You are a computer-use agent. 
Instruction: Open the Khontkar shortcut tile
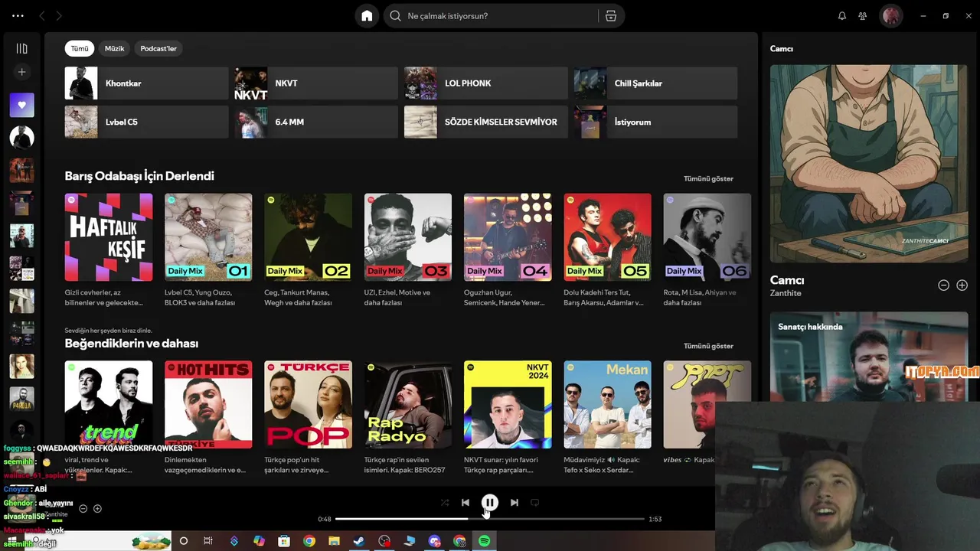[x=147, y=83]
